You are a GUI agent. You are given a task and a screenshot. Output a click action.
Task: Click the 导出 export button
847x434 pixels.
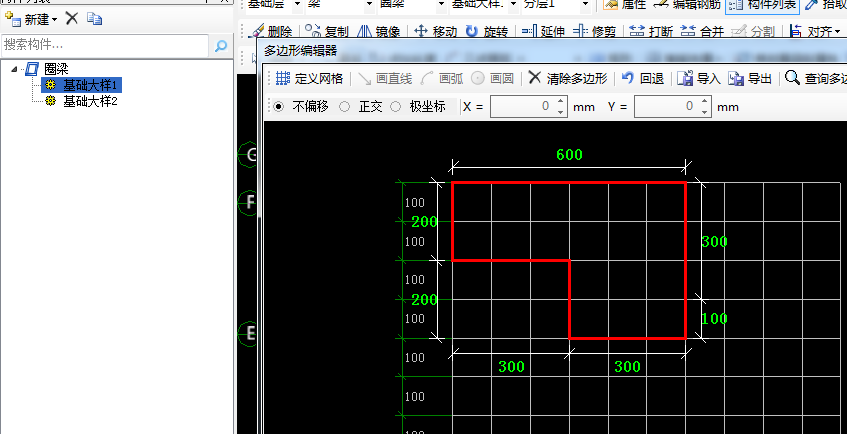click(750, 78)
